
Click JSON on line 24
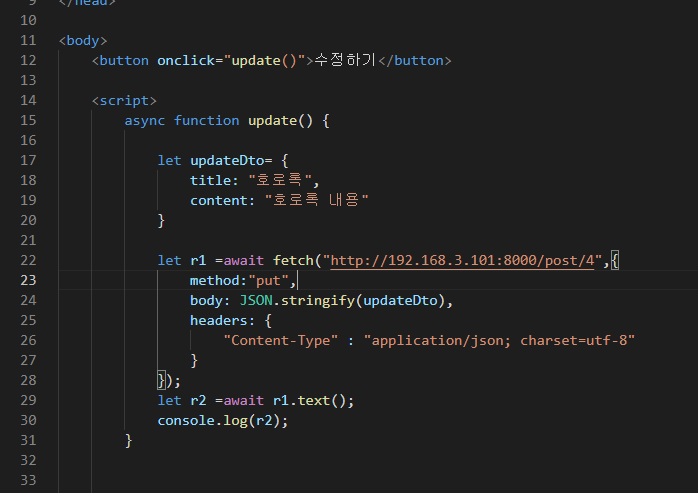(256, 300)
